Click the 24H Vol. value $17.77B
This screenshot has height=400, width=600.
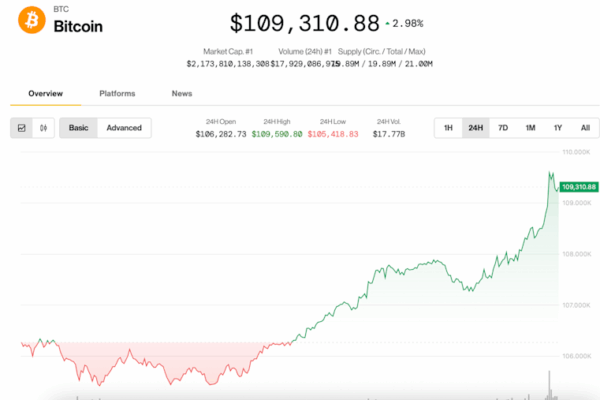[389, 134]
